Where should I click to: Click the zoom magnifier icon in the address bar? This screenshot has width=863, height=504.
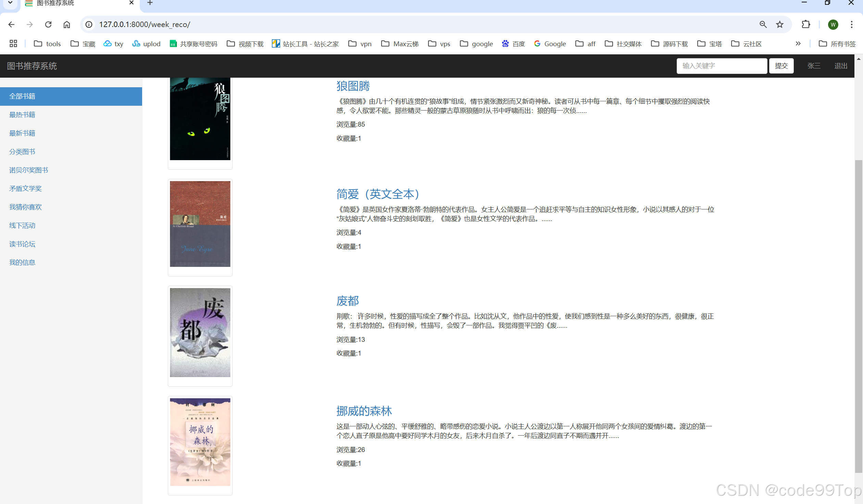point(763,24)
